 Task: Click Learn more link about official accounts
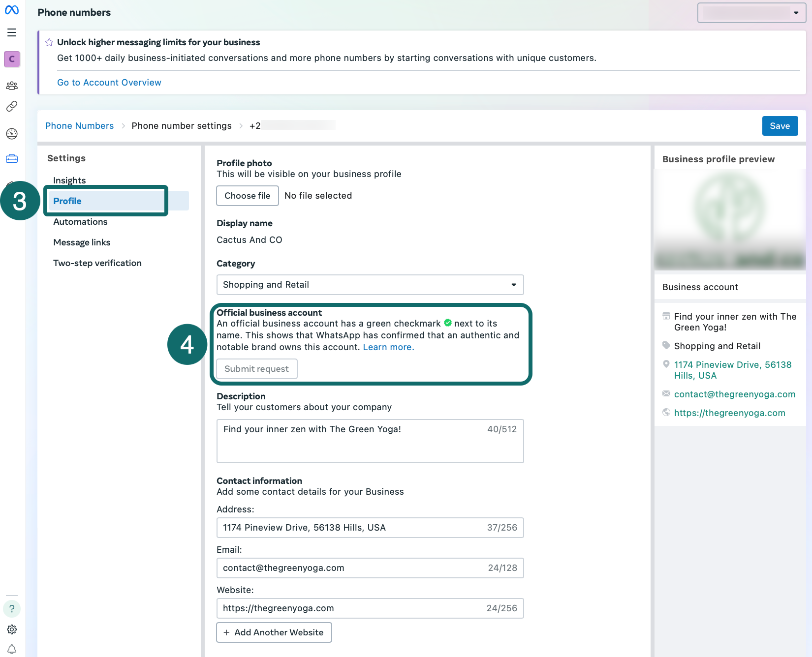[389, 347]
